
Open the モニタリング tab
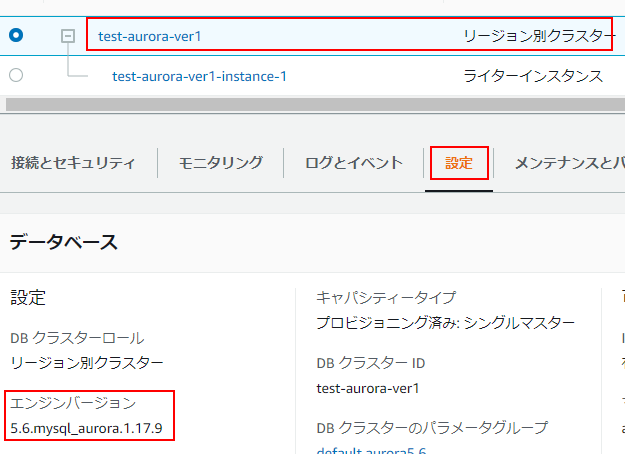[x=221, y=163]
